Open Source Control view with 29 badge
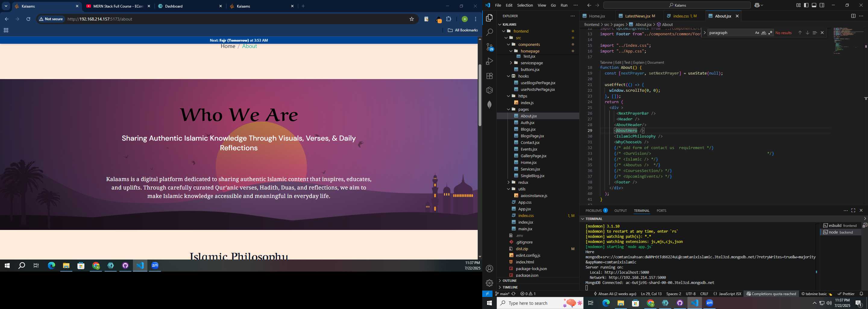The width and height of the screenshot is (868, 309). (x=489, y=47)
